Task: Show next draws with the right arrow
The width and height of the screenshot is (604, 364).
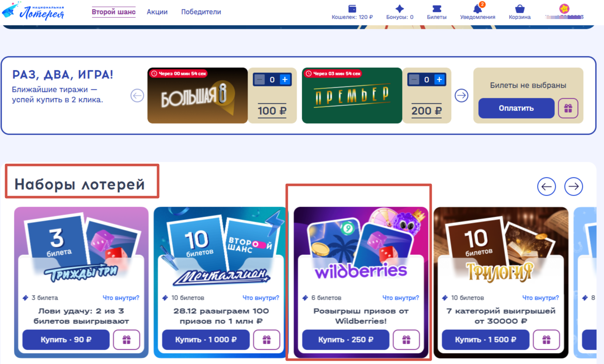Action: (x=461, y=96)
